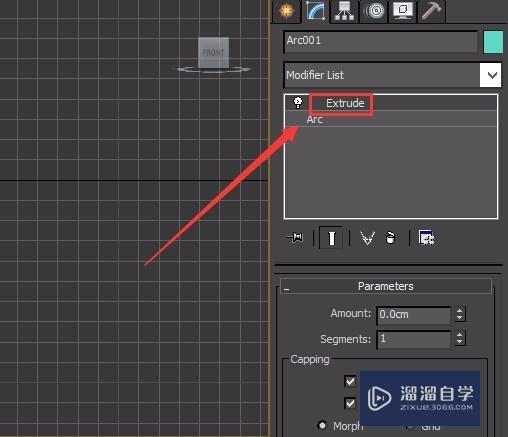
Task: Click the Arc001 object name field
Action: (381, 41)
